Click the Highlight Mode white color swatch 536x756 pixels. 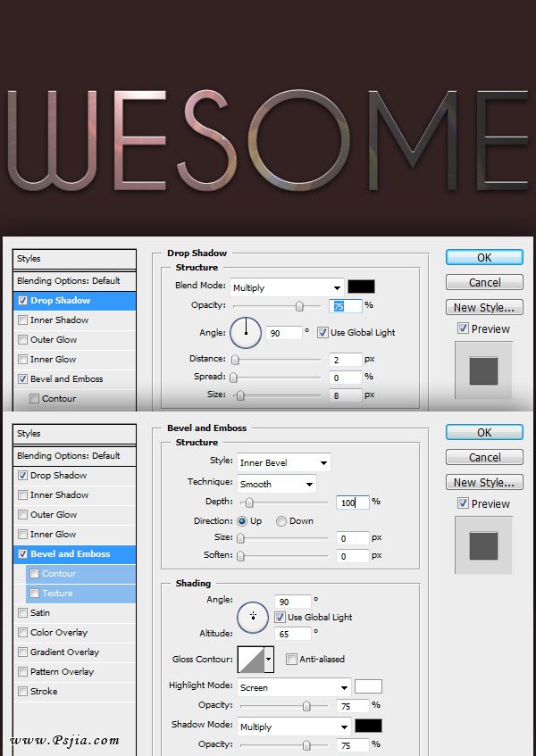[x=368, y=686]
